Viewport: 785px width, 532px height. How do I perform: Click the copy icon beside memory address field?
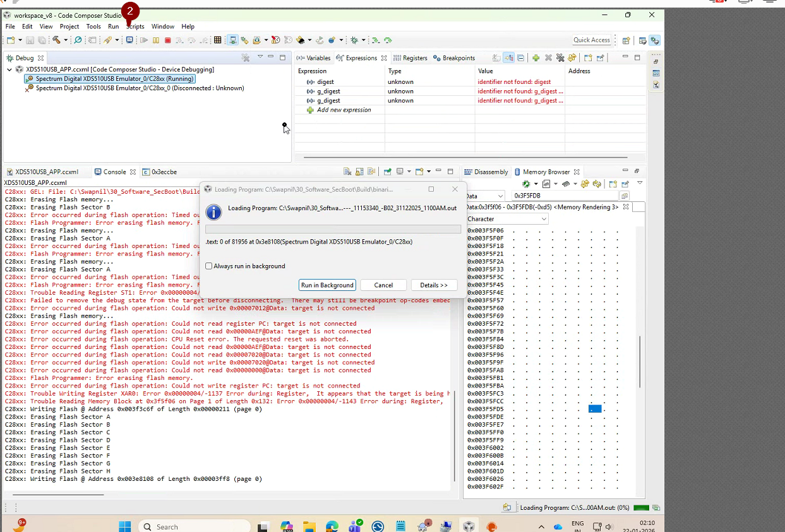click(624, 196)
